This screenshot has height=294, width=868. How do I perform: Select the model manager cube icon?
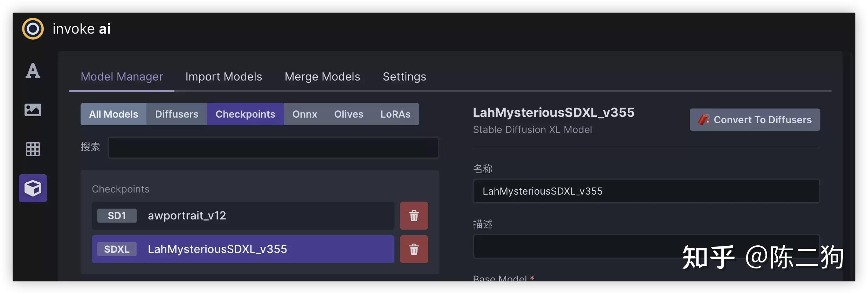pyautogui.click(x=33, y=188)
